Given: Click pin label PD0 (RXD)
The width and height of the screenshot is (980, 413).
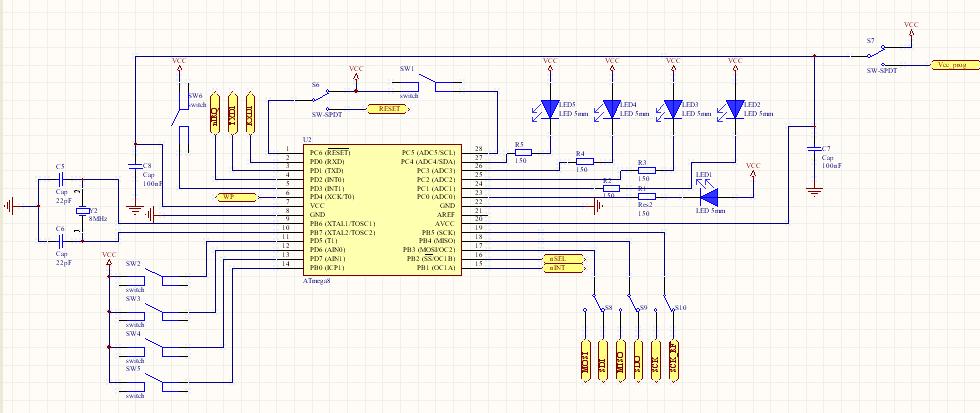Looking at the screenshot, I should tap(326, 161).
